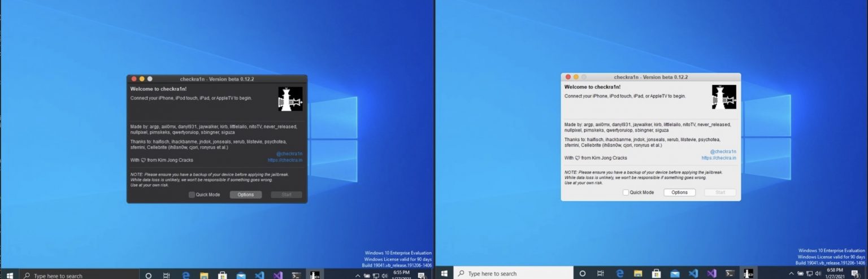Open notification center on left desktop
The width and height of the screenshot is (868, 279).
pyautogui.click(x=422, y=276)
